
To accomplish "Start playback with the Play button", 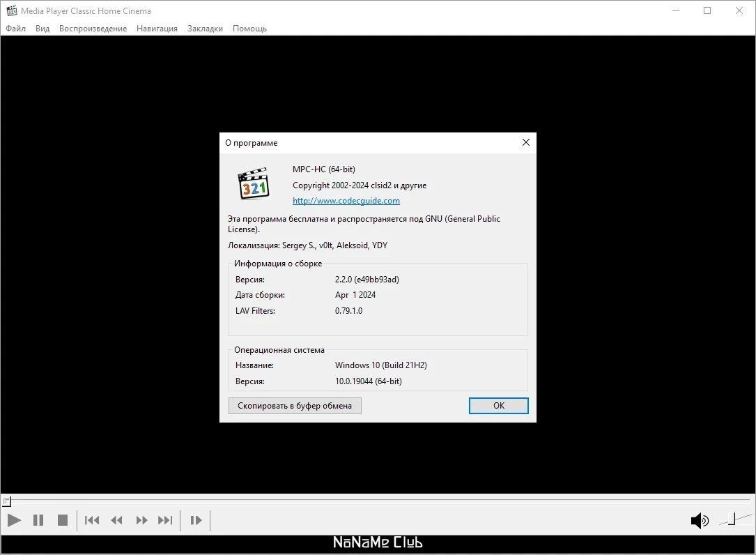I will 14,520.
